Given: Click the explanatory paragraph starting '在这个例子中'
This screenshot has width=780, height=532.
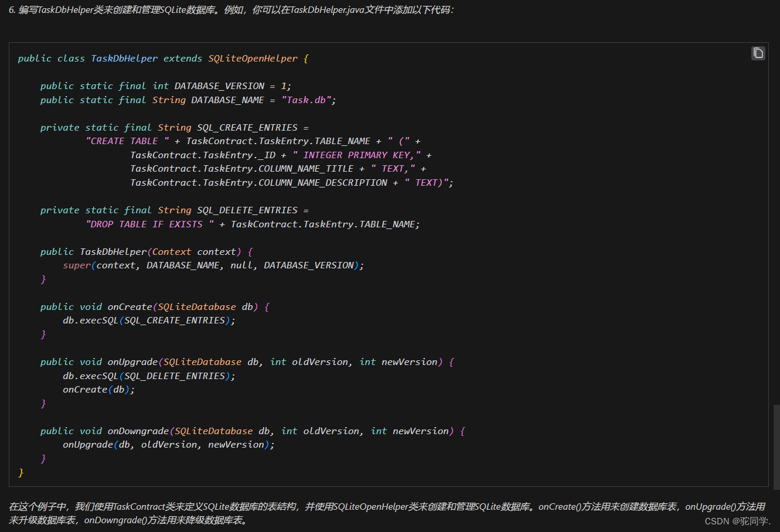Looking at the screenshot, I should 387,513.
